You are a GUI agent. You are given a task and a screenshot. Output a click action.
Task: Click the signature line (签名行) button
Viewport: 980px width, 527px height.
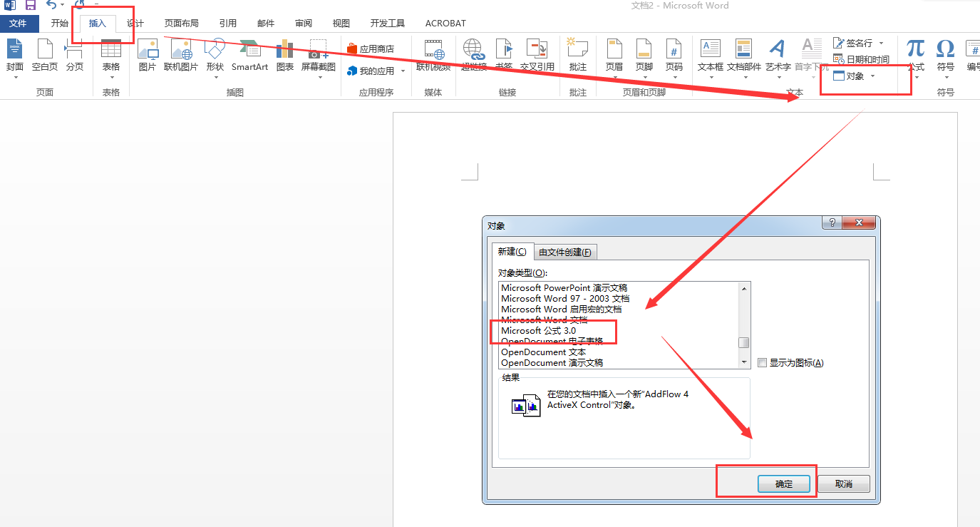pos(853,44)
